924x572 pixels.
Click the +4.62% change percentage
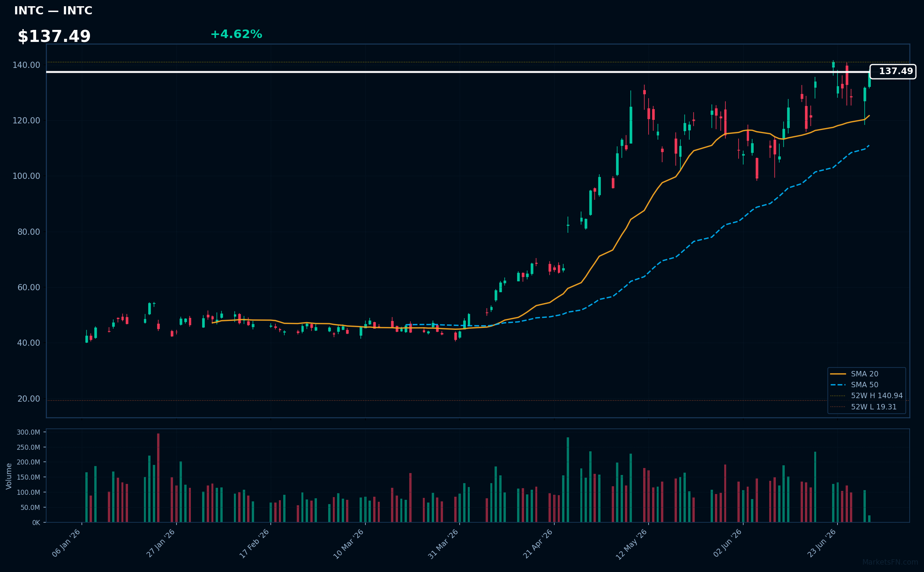coord(236,34)
